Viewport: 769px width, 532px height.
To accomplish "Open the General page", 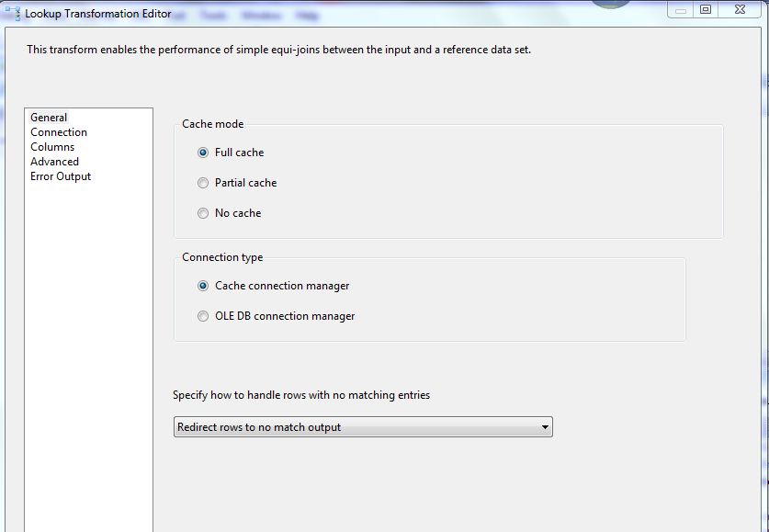I will click(x=49, y=118).
